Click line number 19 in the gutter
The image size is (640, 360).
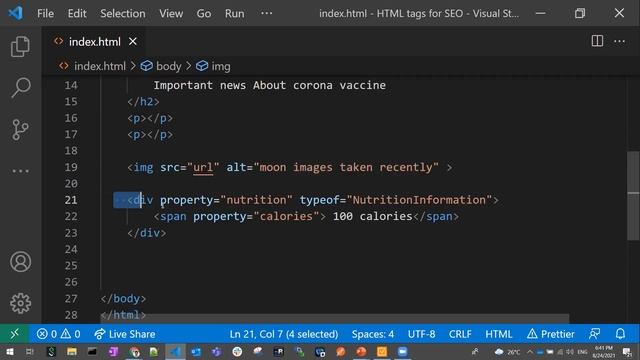point(71,167)
